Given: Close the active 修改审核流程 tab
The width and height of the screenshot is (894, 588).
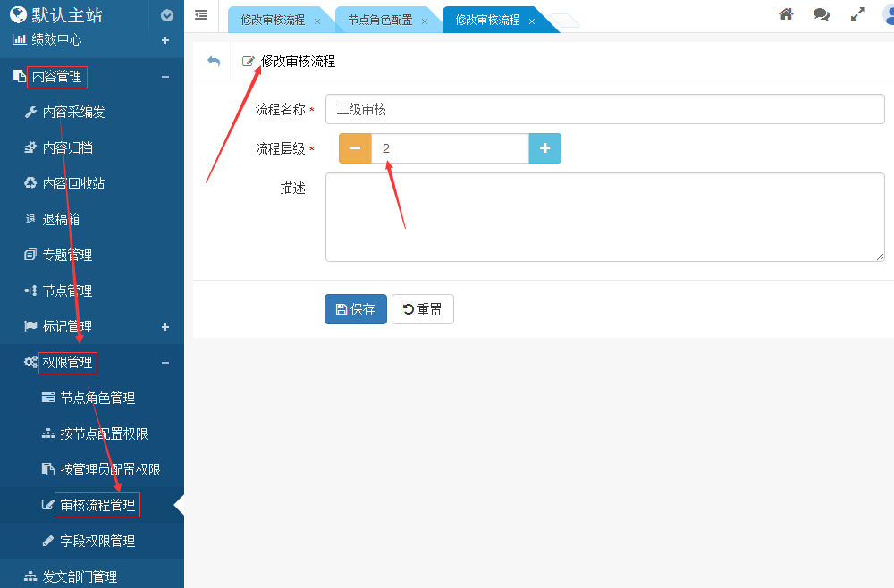Looking at the screenshot, I should pyautogui.click(x=531, y=21).
